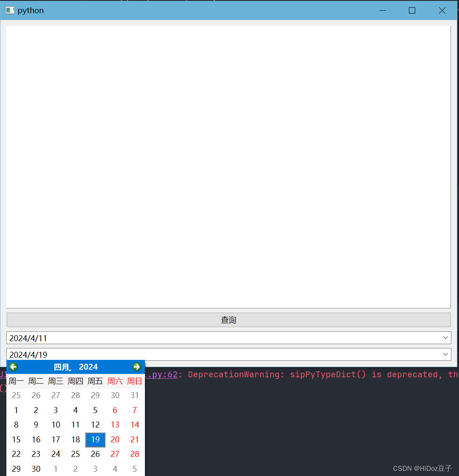The height and width of the screenshot is (476, 459).
Task: Pick Sunday April 21
Action: (x=135, y=439)
